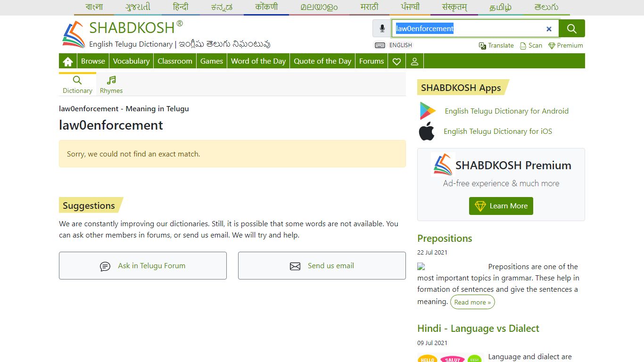Switch to Gujarati (ગુજરાતી) dictionary
The height and width of the screenshot is (362, 644).
pyautogui.click(x=138, y=7)
